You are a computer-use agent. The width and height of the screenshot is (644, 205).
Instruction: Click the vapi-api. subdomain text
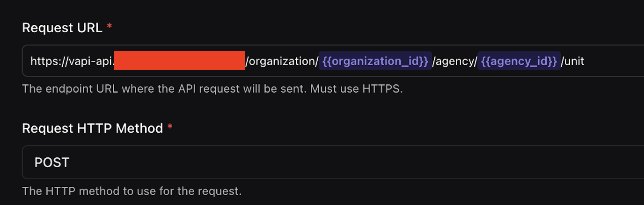[89, 61]
